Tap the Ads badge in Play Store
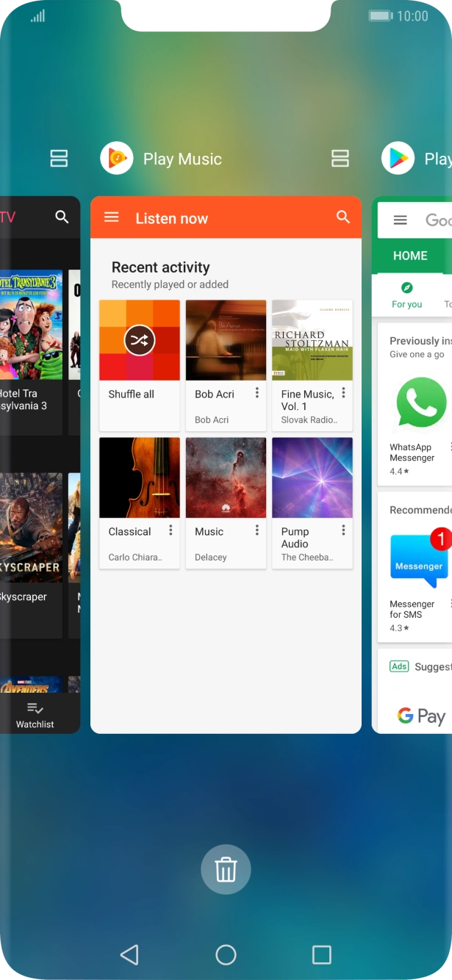The image size is (452, 980). [x=399, y=666]
